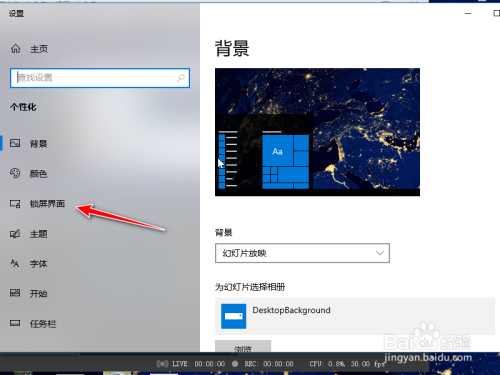
Task: Open the 幻灯片放映 background dropdown
Action: point(302,253)
